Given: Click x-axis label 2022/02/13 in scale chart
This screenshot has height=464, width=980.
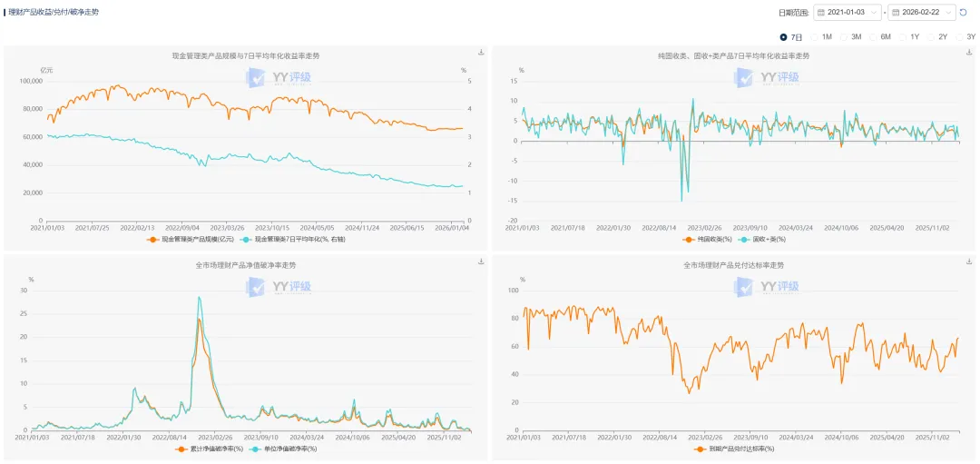Looking at the screenshot, I should point(138,228).
